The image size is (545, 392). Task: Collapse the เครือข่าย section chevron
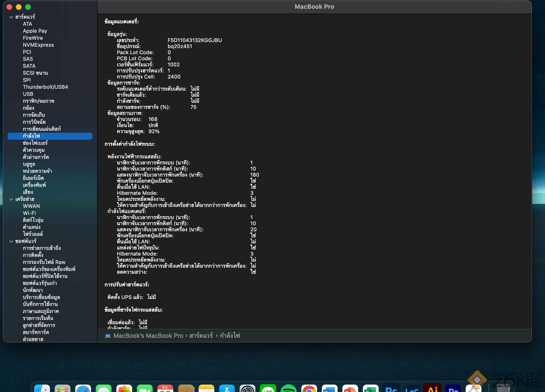11,199
